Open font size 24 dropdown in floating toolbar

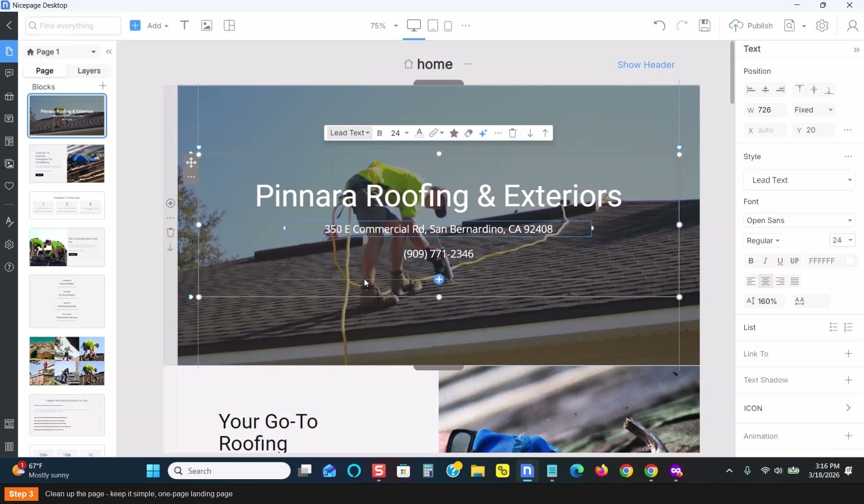coord(400,133)
